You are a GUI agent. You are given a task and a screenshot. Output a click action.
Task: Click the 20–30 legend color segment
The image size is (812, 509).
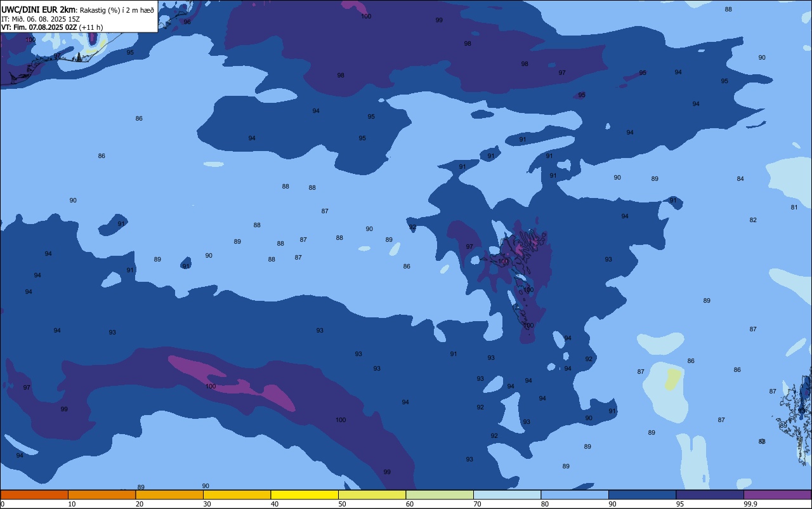pyautogui.click(x=169, y=494)
